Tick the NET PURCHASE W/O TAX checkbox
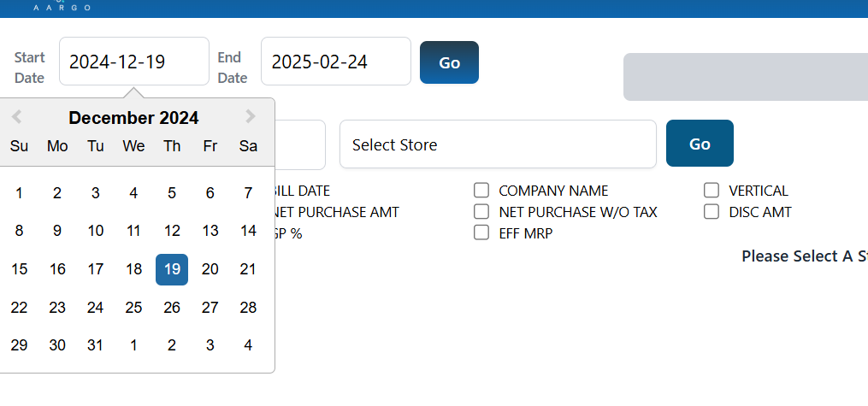868x406 pixels. [481, 211]
